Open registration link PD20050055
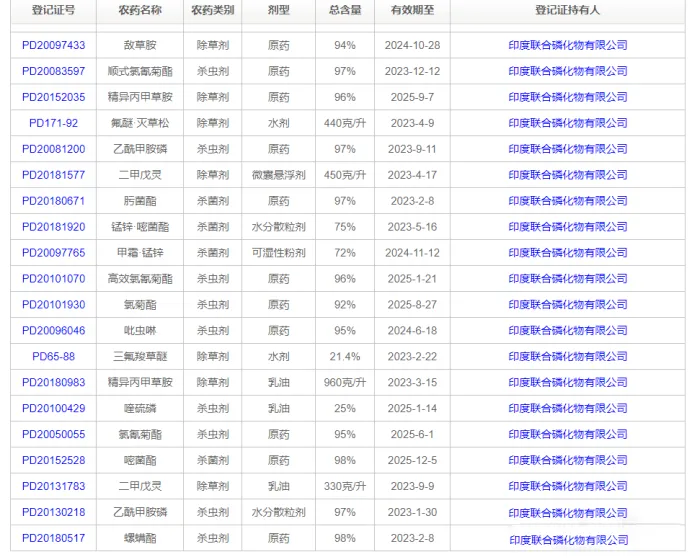This screenshot has width=693, height=558. pos(53,434)
